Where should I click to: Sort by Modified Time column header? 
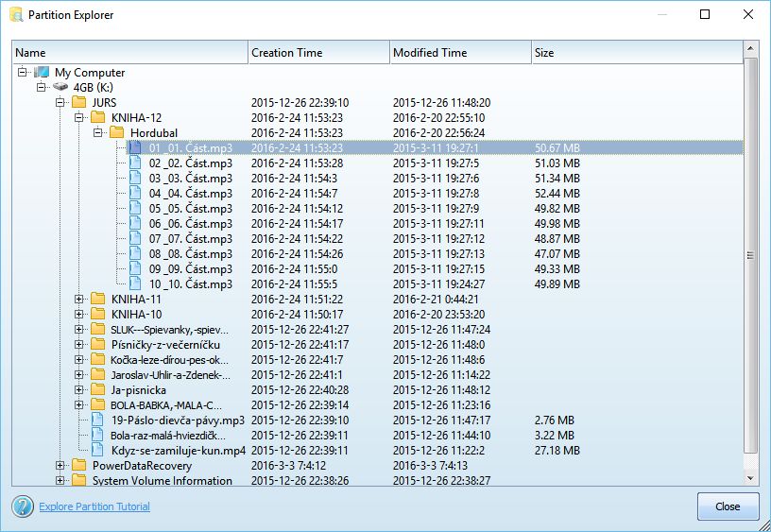coord(461,53)
